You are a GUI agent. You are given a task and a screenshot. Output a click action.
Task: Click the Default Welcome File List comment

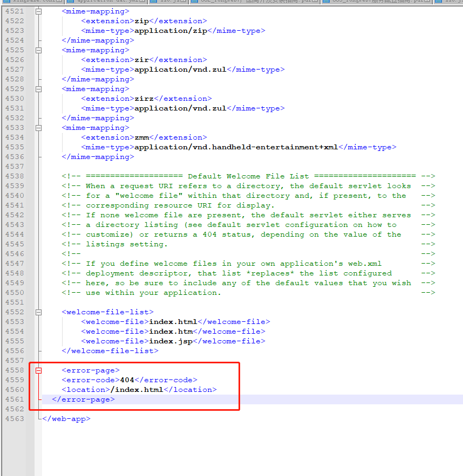pyautogui.click(x=248, y=176)
